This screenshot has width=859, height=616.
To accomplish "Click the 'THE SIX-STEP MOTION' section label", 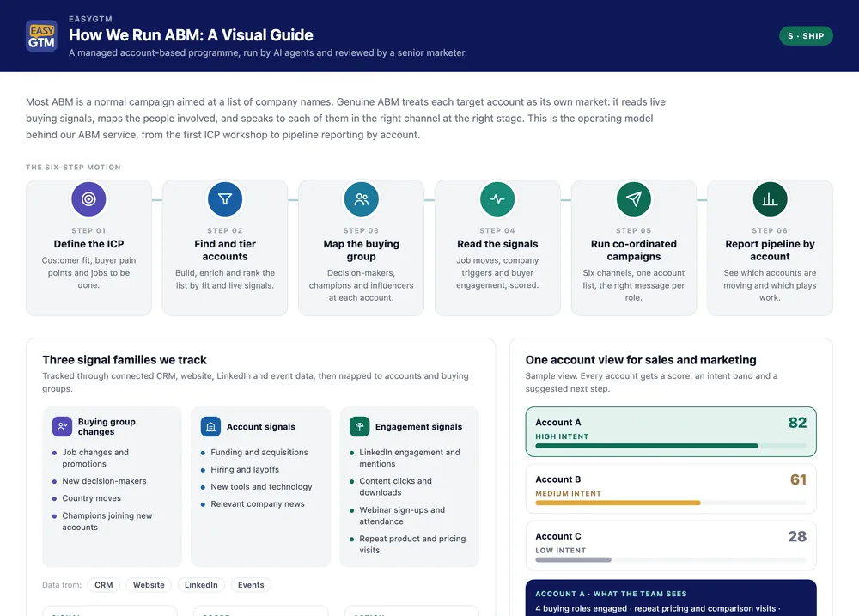I will (x=73, y=168).
